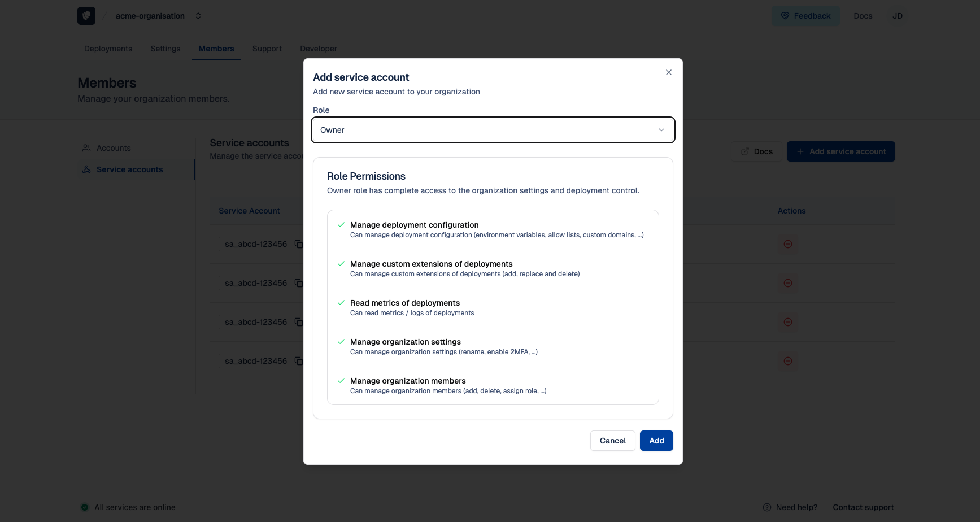Viewport: 980px width, 522px height.
Task: Cancel adding the service account
Action: [x=612, y=441]
